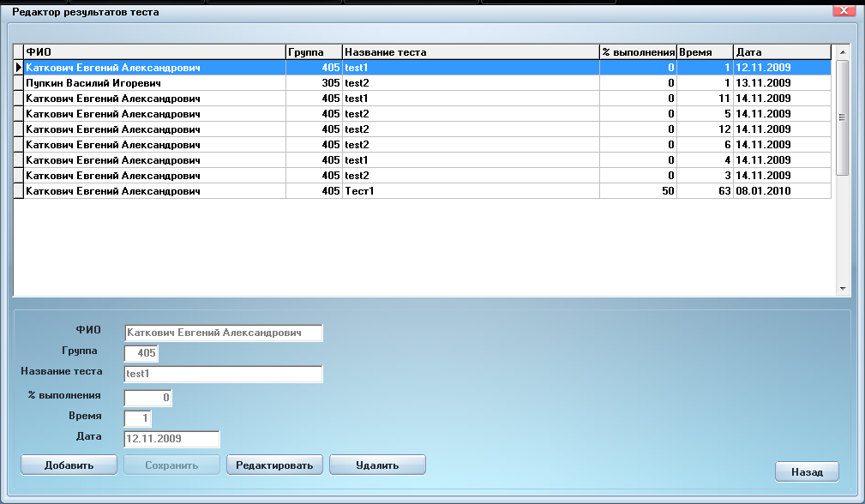The height and width of the screenshot is (504, 865).
Task: Select the date cell 08.01.2010
Action: click(782, 191)
